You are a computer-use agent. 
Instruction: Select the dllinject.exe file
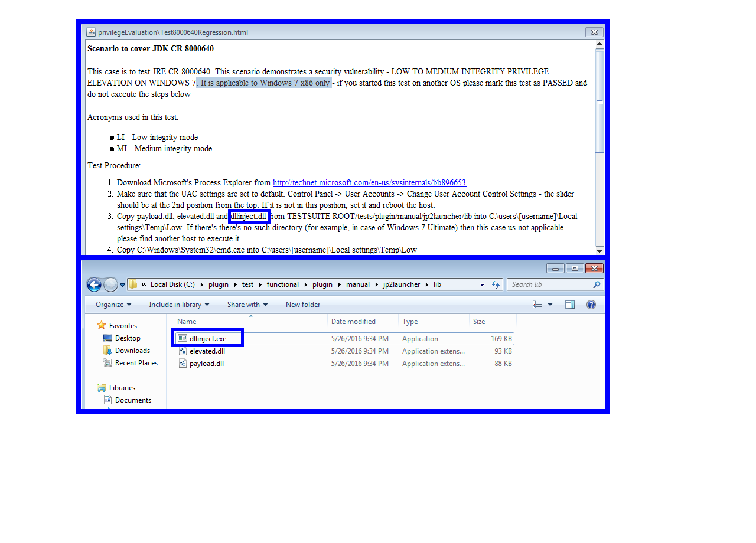coord(207,339)
